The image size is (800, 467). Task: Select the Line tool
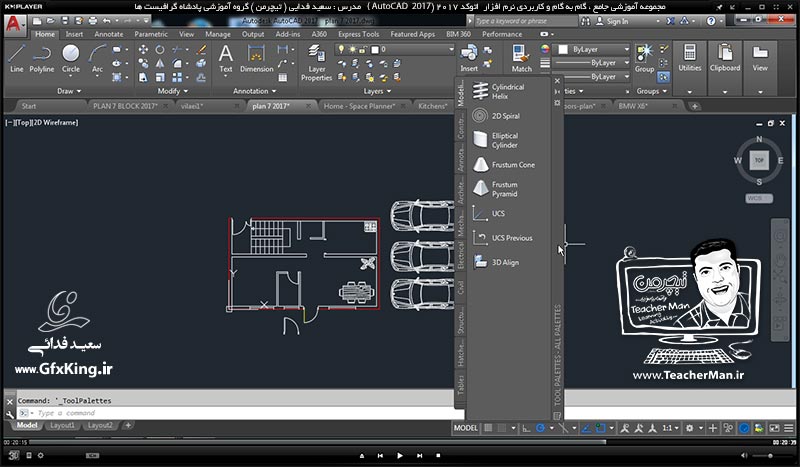tap(16, 58)
